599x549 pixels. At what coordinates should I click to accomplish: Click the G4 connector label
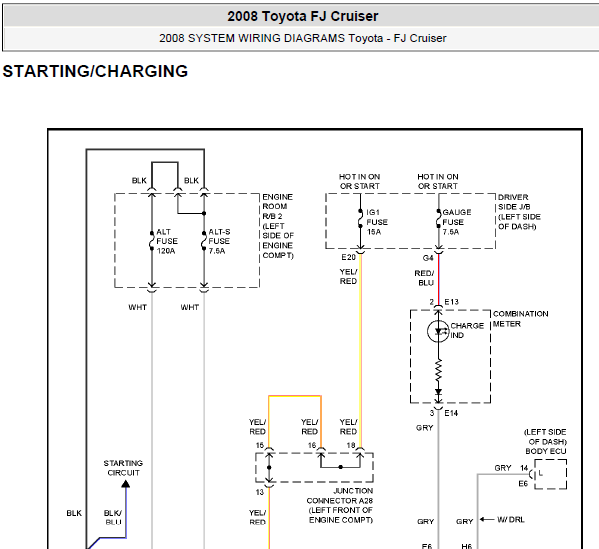[428, 258]
